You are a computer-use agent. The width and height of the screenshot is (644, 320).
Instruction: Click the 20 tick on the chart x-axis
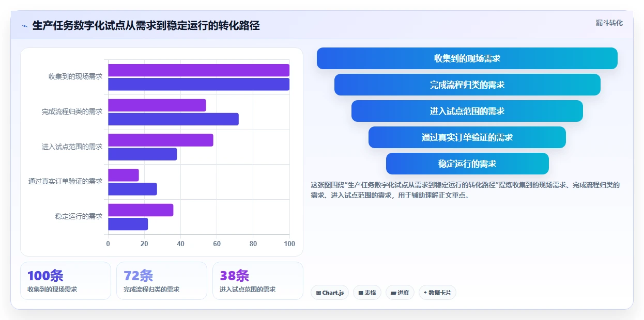[144, 244]
